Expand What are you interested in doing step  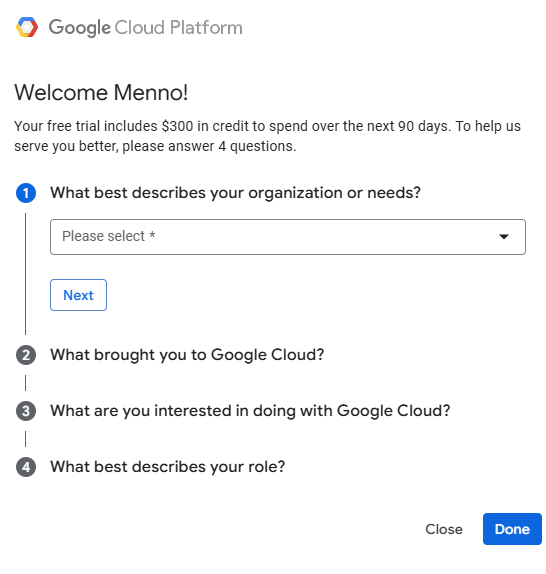[x=250, y=411]
